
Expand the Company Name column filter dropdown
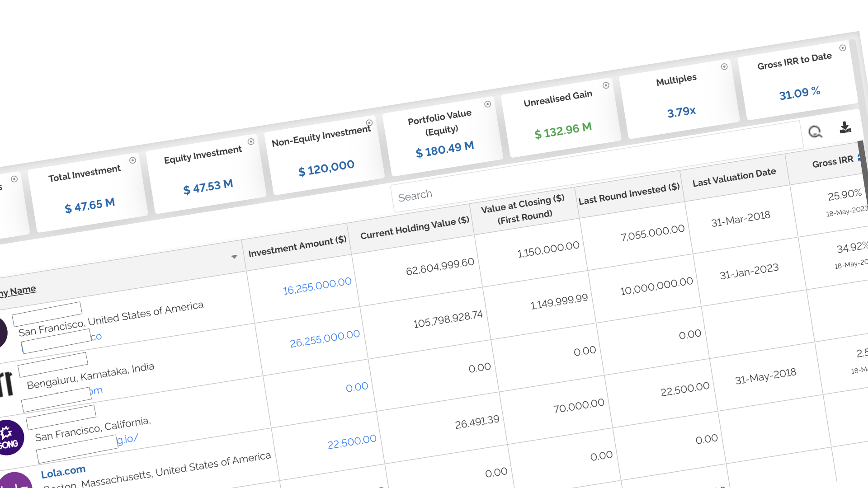(x=235, y=257)
